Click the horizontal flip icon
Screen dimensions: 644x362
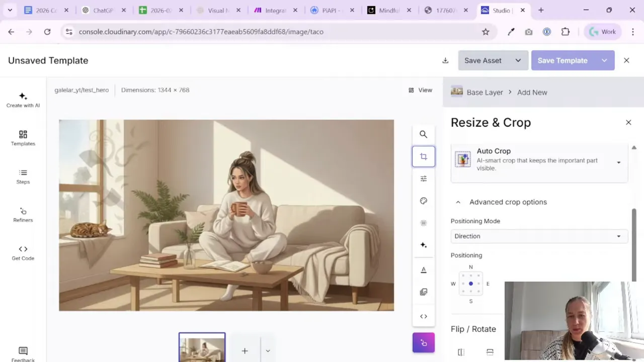(x=461, y=352)
